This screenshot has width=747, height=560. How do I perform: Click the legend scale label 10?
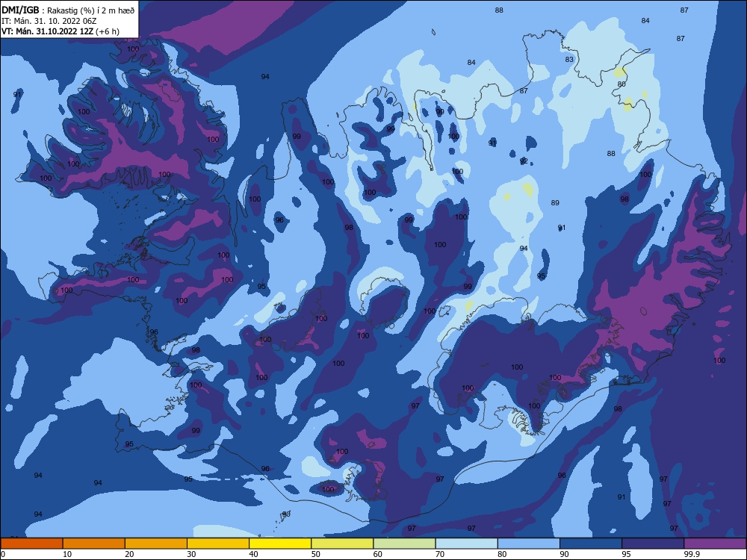(67, 554)
